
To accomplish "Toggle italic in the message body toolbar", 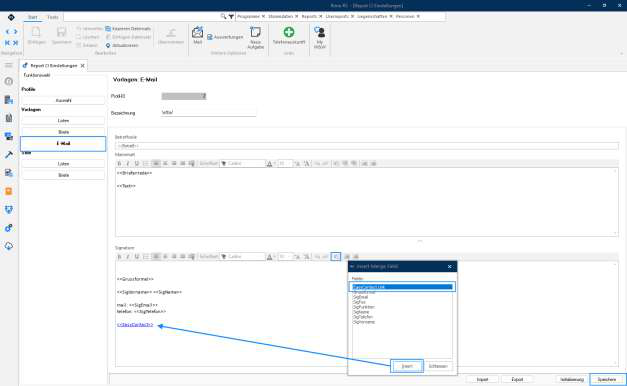I will coord(128,164).
